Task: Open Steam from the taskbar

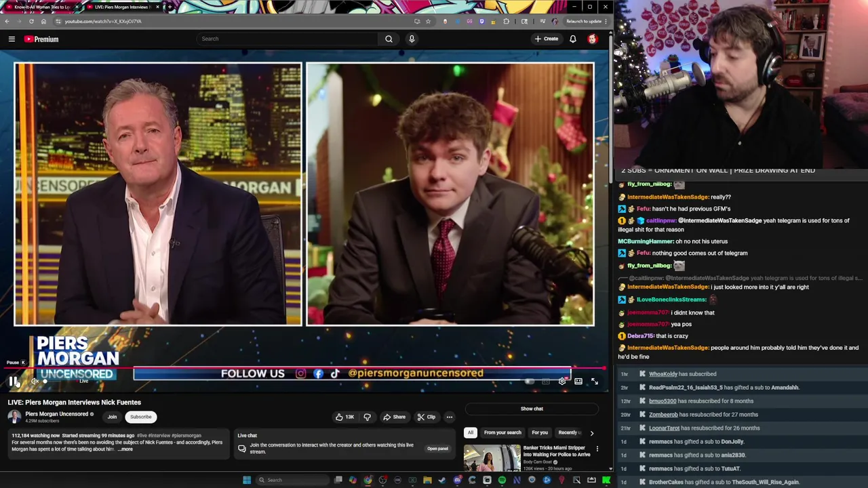Action: [442, 480]
